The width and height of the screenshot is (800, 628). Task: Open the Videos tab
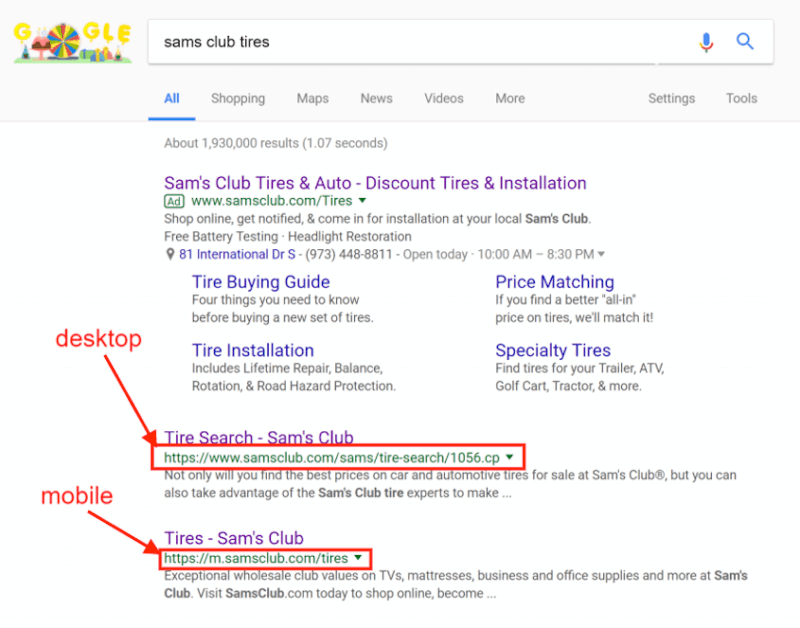click(444, 98)
